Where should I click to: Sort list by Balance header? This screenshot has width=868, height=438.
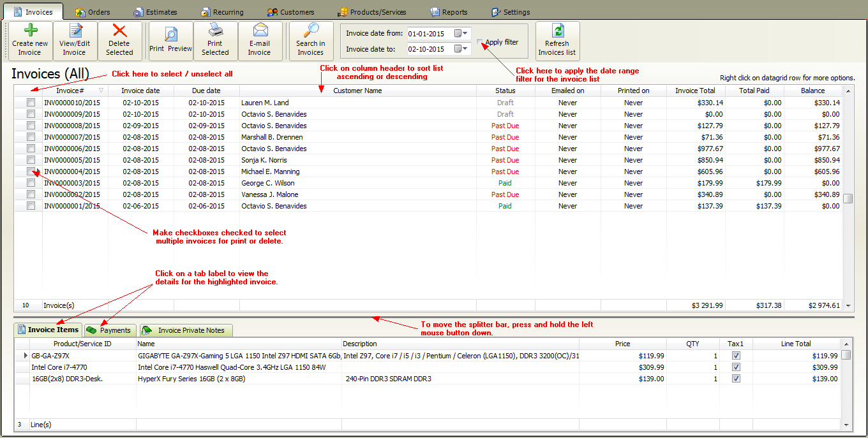(x=813, y=91)
